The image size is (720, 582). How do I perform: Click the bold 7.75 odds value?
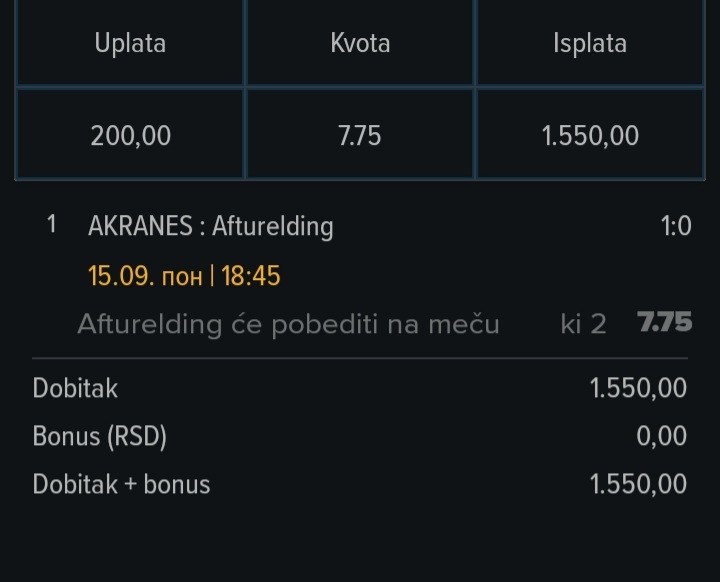click(664, 322)
